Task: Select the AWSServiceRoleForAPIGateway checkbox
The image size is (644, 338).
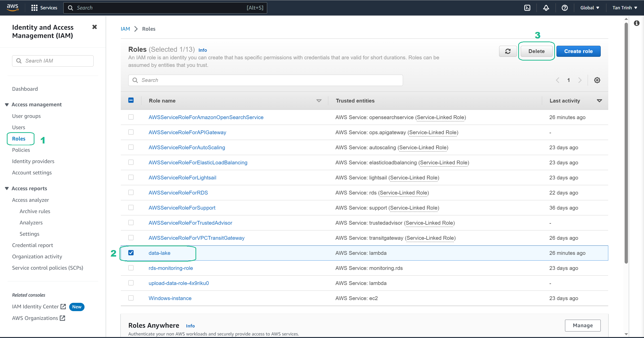Action: [x=131, y=132]
